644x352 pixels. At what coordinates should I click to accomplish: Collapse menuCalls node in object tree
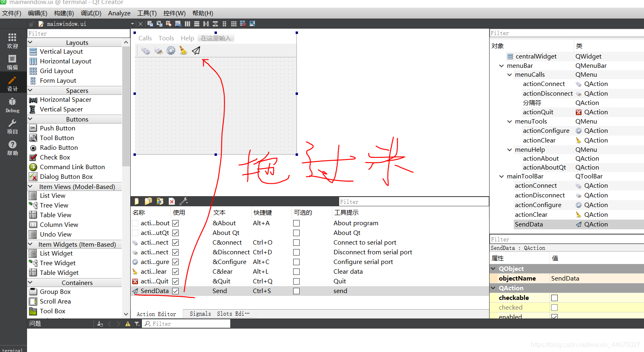pyautogui.click(x=509, y=75)
